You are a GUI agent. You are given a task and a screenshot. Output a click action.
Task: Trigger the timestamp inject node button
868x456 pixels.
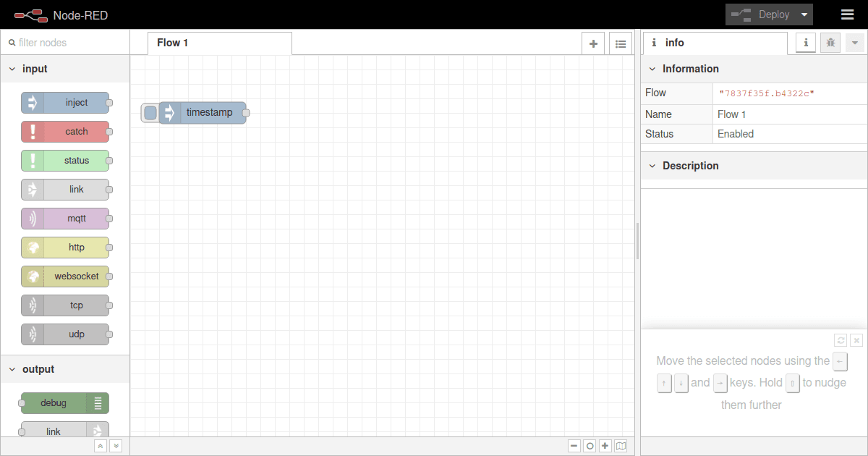point(150,112)
